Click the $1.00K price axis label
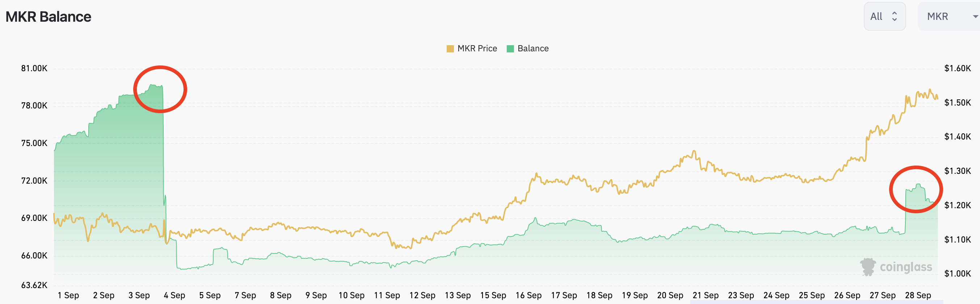 click(957, 274)
